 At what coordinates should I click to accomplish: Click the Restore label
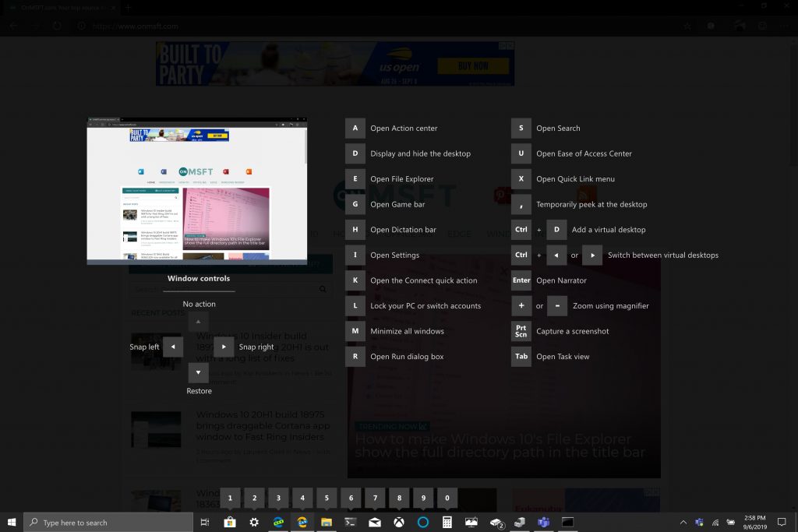coord(199,391)
